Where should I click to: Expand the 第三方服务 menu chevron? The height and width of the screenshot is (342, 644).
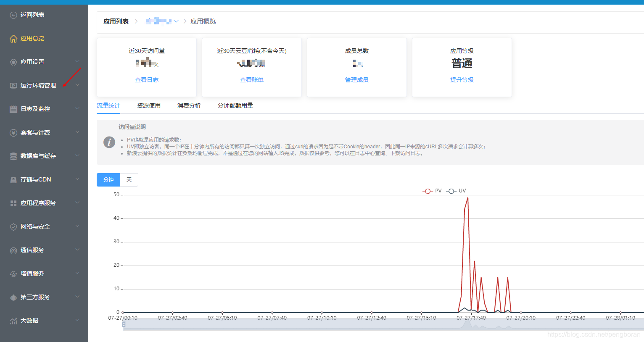77,297
